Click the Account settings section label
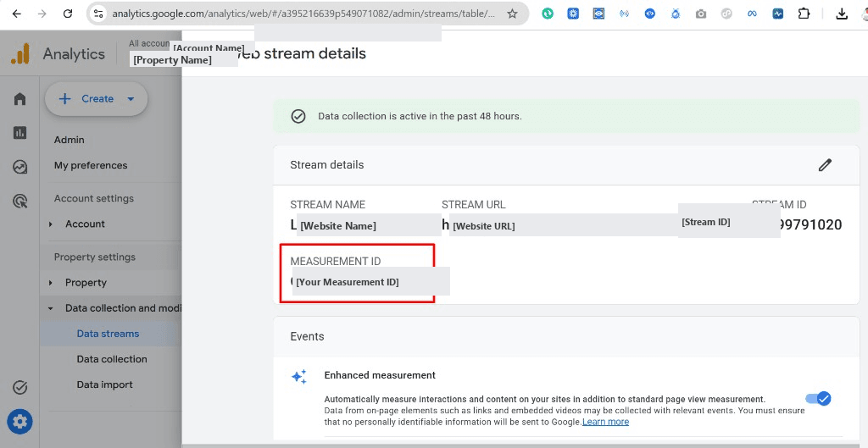The height and width of the screenshot is (448, 868). click(x=94, y=198)
